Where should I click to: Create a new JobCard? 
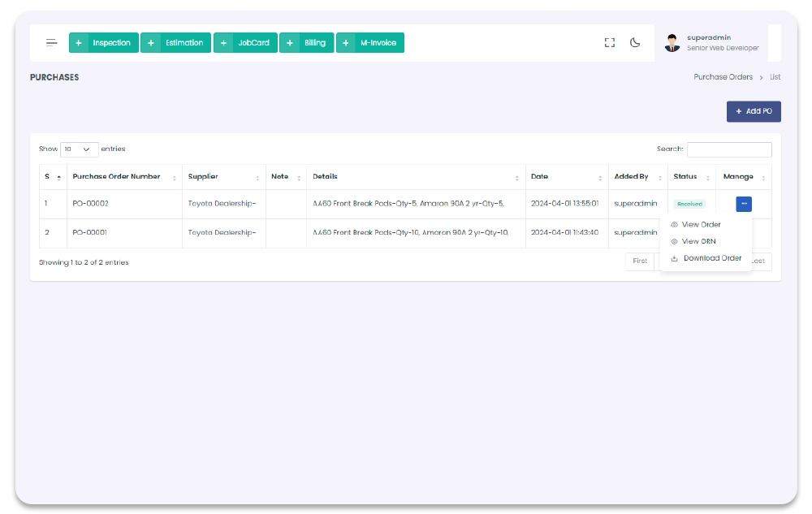[245, 43]
